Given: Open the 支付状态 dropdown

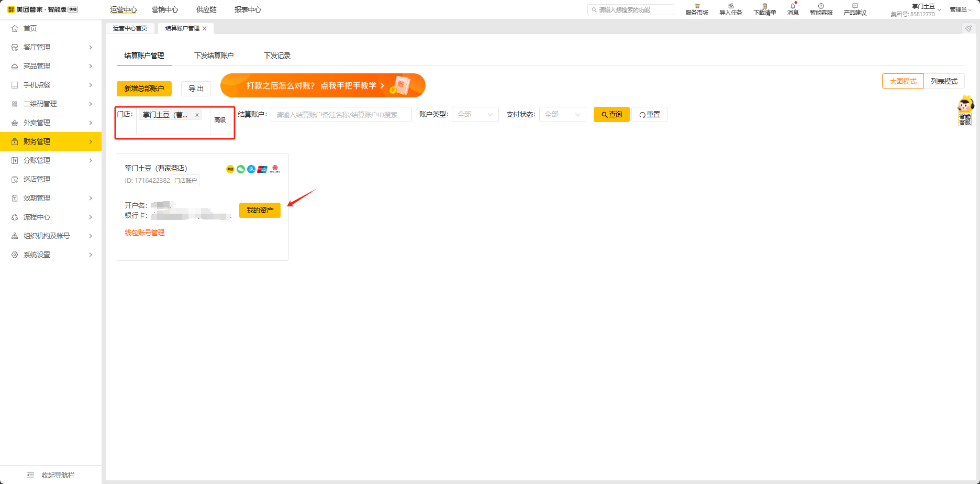Looking at the screenshot, I should tap(562, 115).
